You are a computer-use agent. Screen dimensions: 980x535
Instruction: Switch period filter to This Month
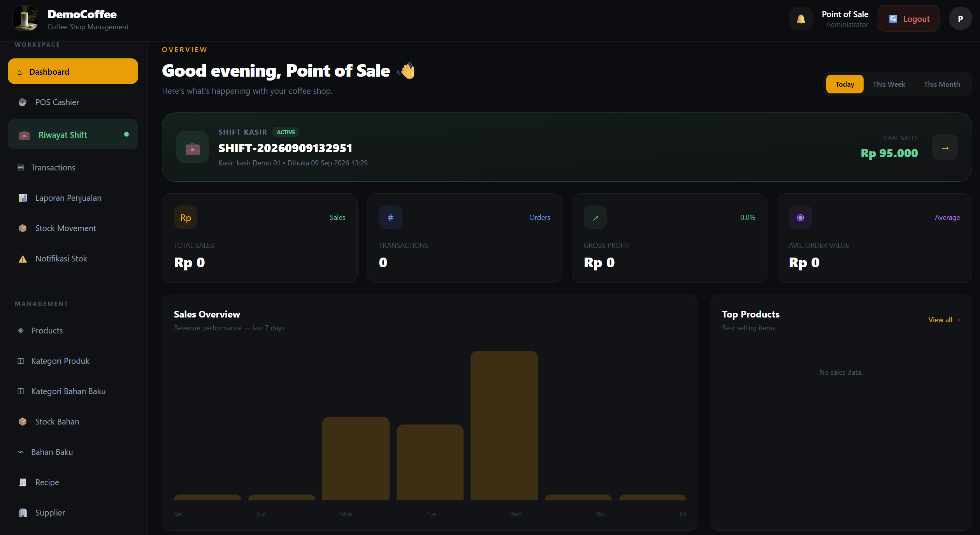tap(942, 84)
